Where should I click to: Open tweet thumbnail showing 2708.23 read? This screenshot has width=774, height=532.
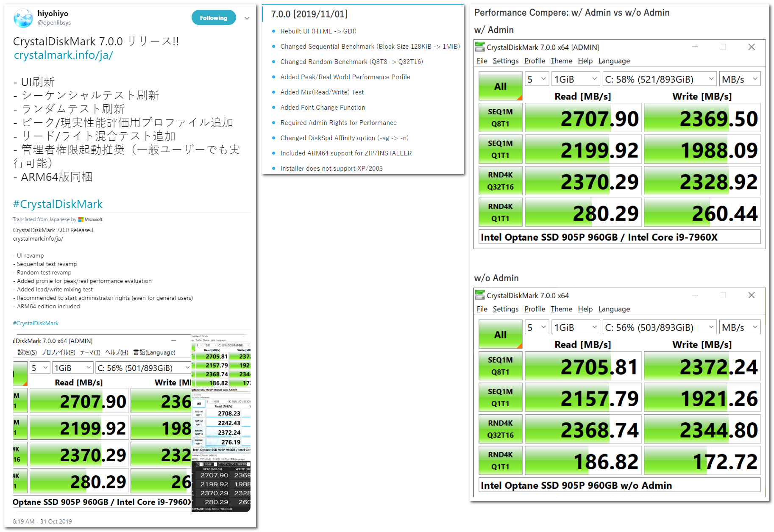pos(221,423)
